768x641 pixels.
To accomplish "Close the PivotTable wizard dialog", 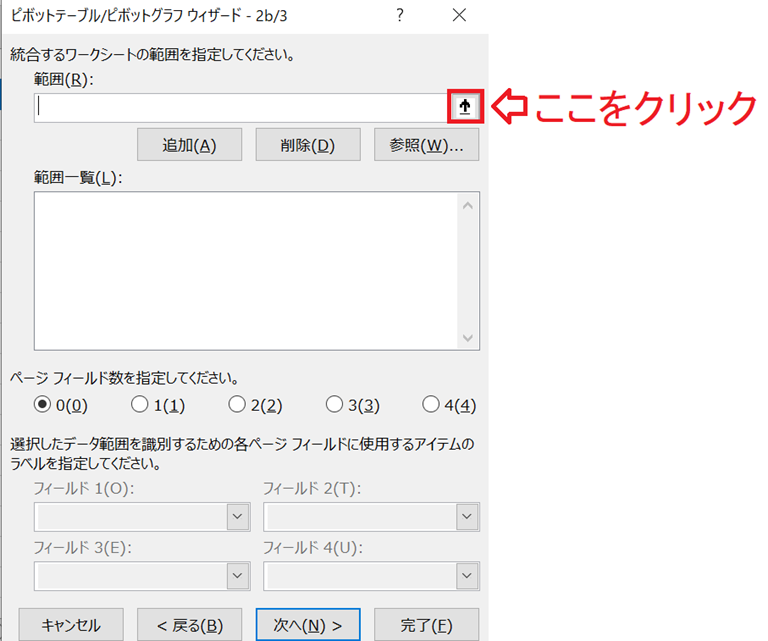I will click(459, 15).
